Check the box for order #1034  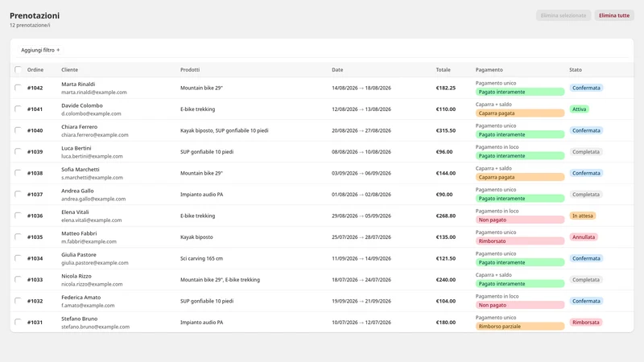[18, 258]
